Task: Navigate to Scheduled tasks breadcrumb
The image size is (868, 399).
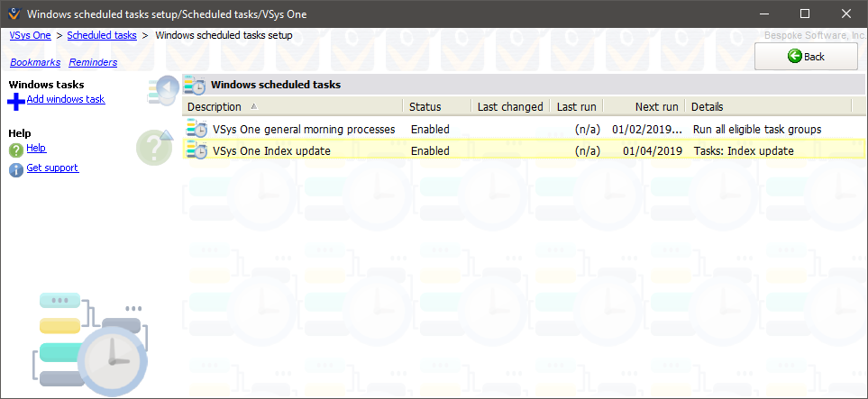Action: (102, 35)
